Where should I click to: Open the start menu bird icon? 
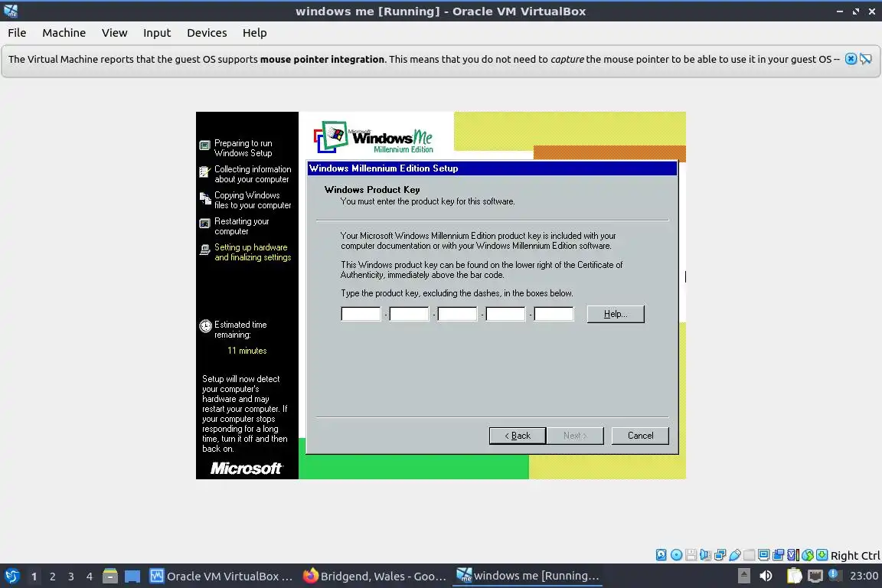coord(11,577)
